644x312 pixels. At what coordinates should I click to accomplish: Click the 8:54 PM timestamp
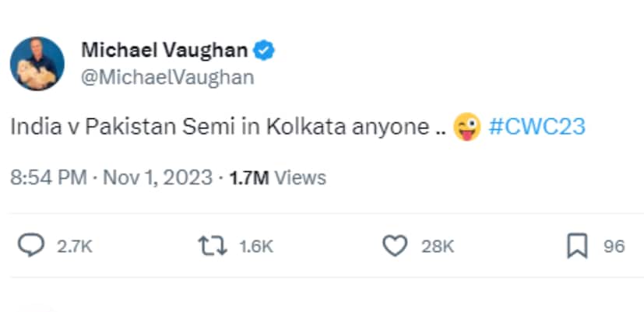pos(48,177)
